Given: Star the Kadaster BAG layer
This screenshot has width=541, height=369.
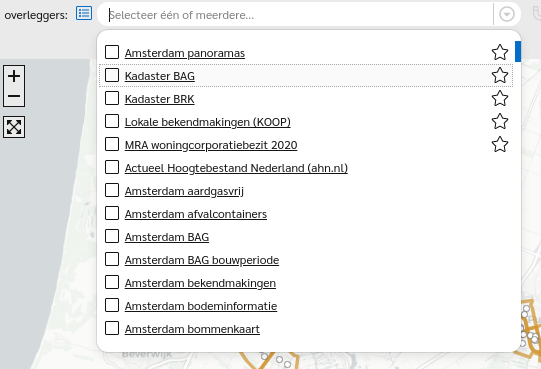Looking at the screenshot, I should (500, 75).
